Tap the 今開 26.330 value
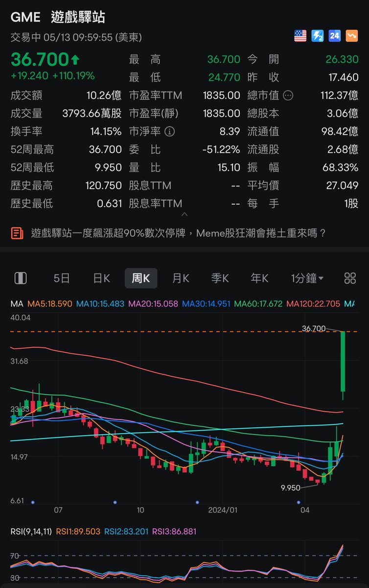 (342, 59)
